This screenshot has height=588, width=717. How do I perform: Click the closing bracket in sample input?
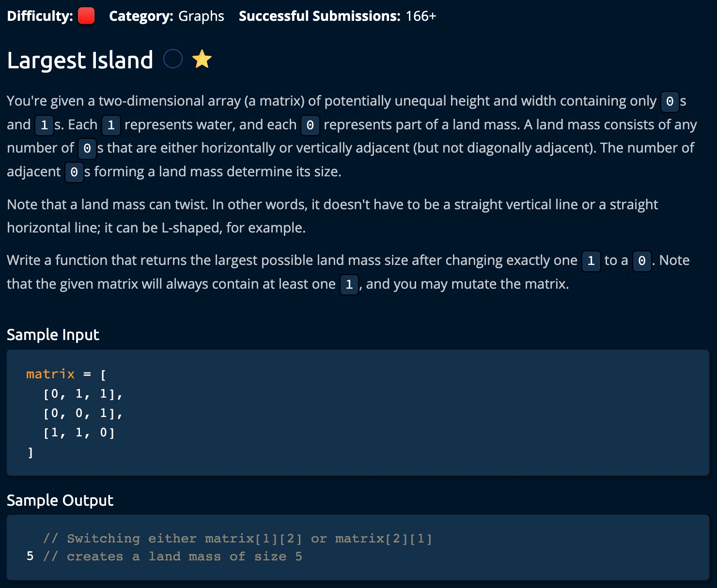(31, 452)
